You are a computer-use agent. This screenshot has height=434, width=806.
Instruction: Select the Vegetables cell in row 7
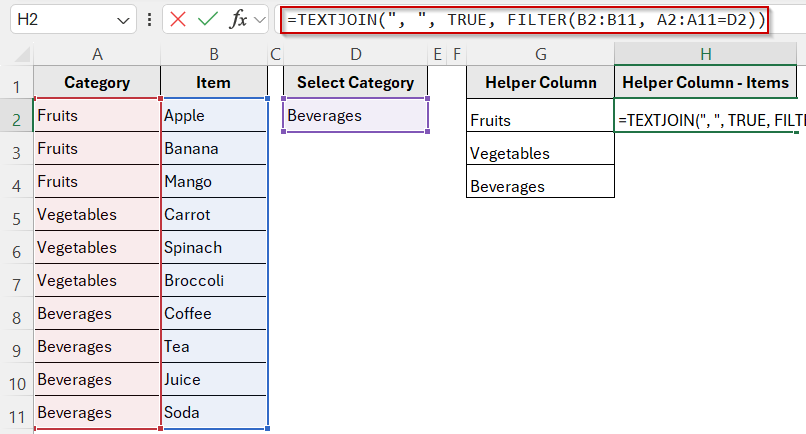(97, 280)
